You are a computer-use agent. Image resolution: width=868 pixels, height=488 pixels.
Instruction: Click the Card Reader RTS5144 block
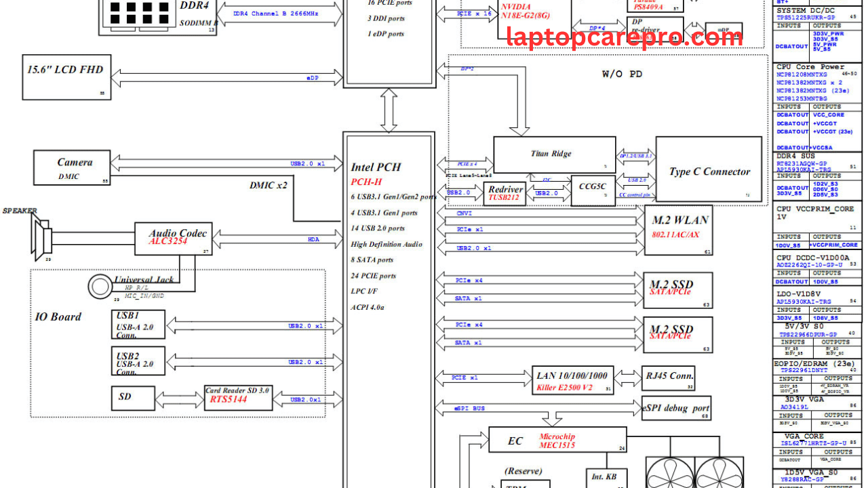coord(239,397)
